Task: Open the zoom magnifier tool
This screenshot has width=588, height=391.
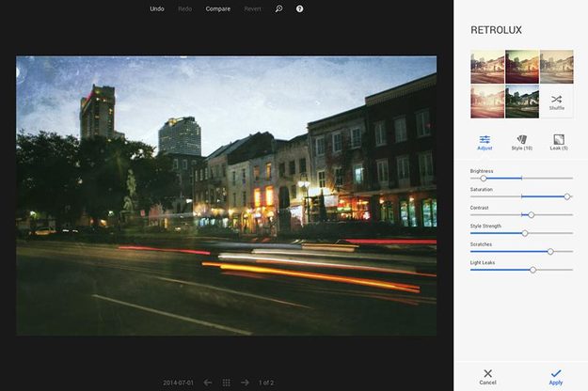Action: [x=279, y=8]
